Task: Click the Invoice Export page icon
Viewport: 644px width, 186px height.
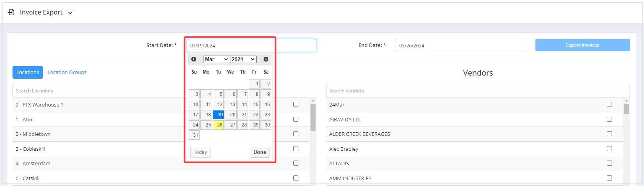Action: point(11,12)
